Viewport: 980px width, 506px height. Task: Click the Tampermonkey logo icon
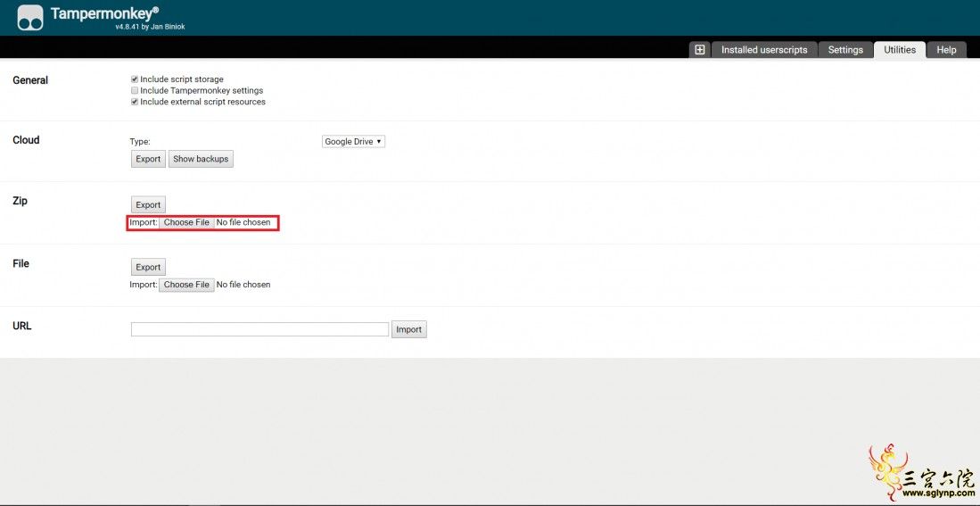(x=30, y=18)
